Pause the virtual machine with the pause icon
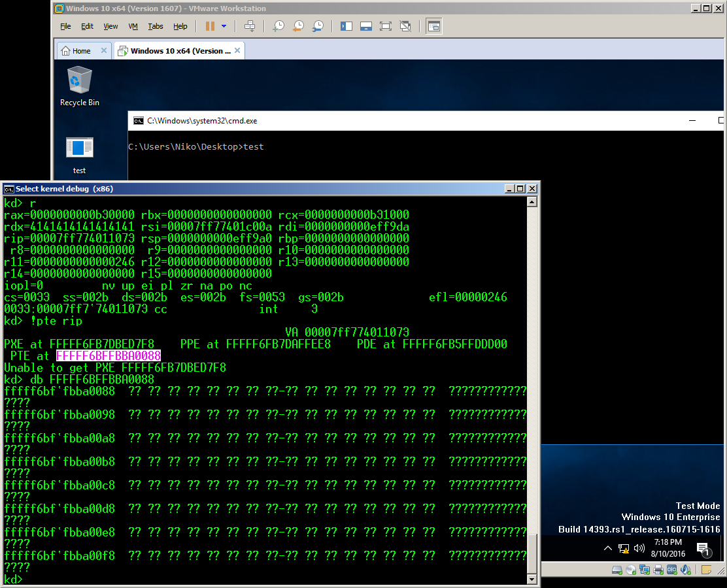Image resolution: width=727 pixels, height=588 pixels. [210, 26]
